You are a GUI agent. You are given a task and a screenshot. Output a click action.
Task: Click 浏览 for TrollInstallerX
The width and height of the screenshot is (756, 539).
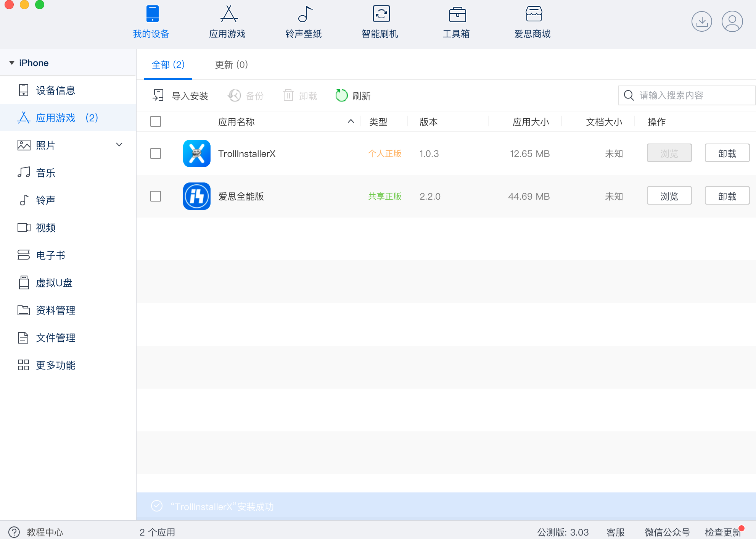tap(669, 153)
